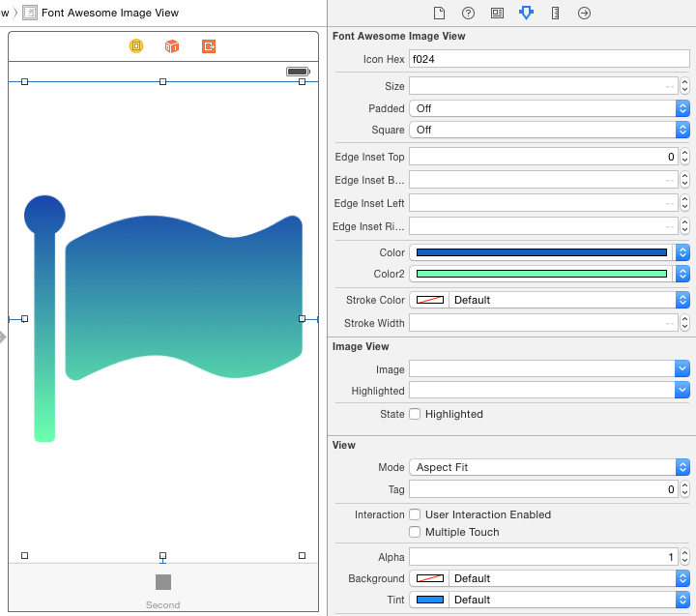
Task: Click the gradient flag image in canvas
Action: [x=163, y=318]
